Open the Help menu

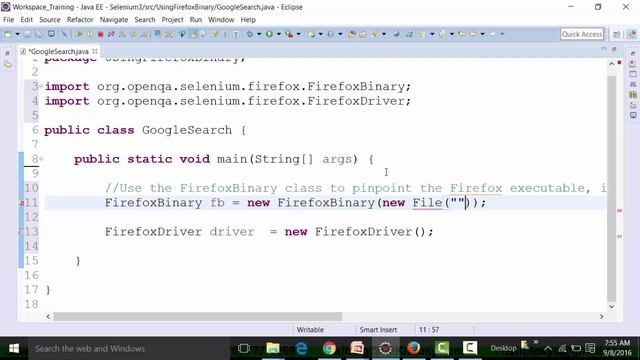248,20
